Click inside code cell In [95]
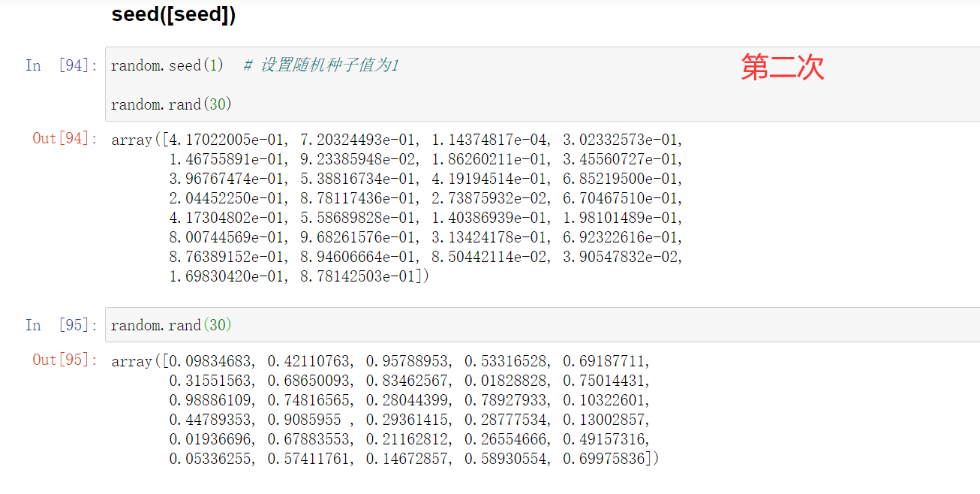The height and width of the screenshot is (494, 980). click(542, 325)
